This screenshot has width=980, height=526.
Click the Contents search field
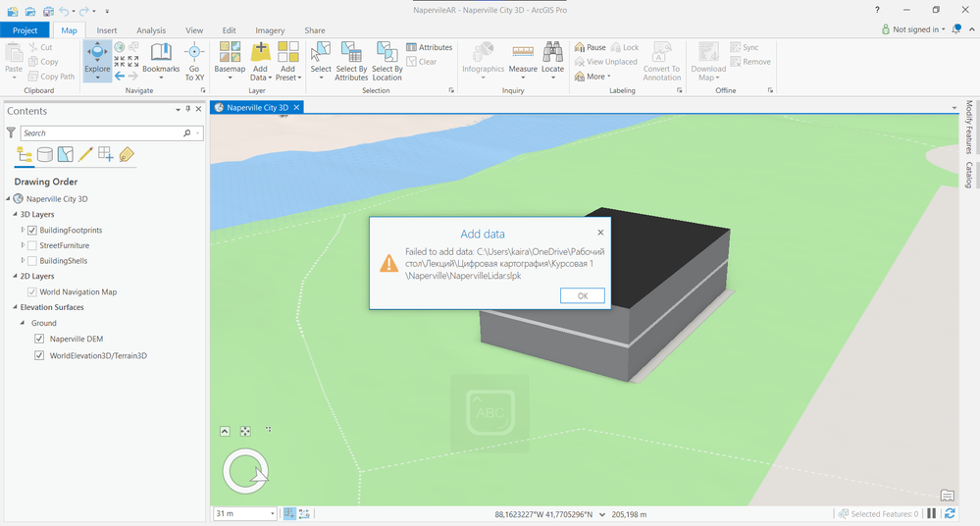click(112, 132)
